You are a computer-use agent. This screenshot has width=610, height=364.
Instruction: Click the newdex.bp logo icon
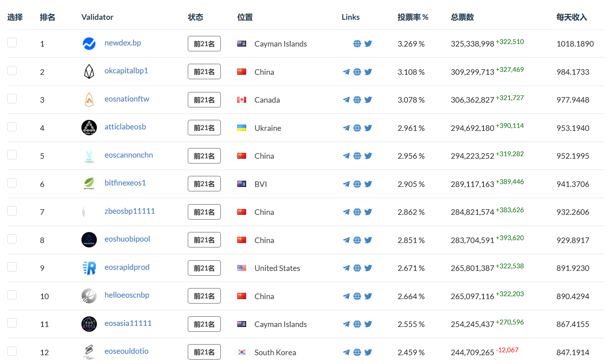click(x=89, y=44)
